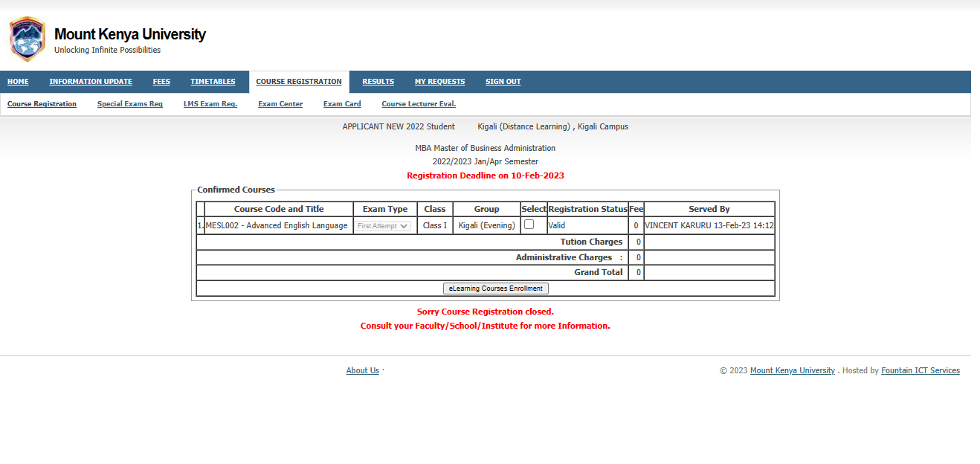Click the Valid registration status cell
The width and height of the screenshot is (980, 464).
click(587, 225)
